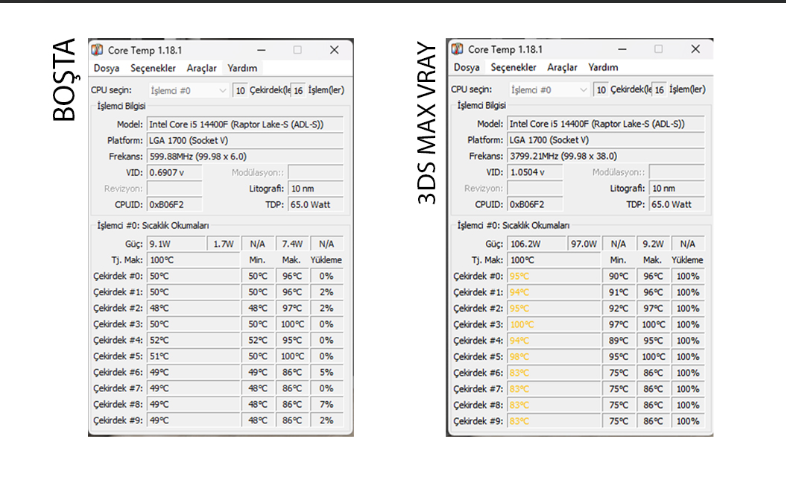The width and height of the screenshot is (786, 482).
Task: Click empty Modülasyon field in BOŞTA window
Action: [316, 172]
